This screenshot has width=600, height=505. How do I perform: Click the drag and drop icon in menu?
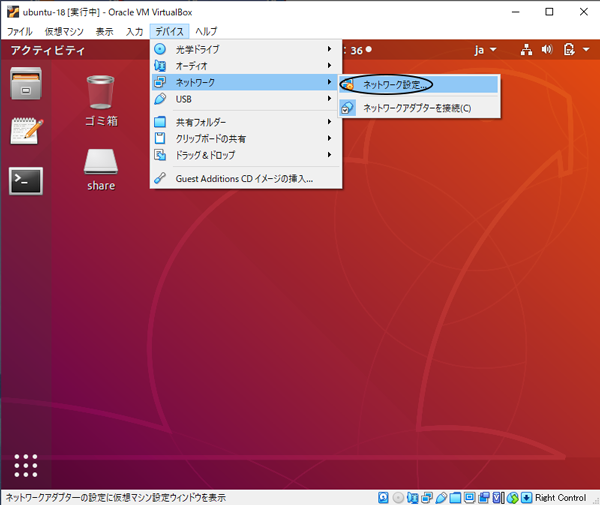coord(160,155)
